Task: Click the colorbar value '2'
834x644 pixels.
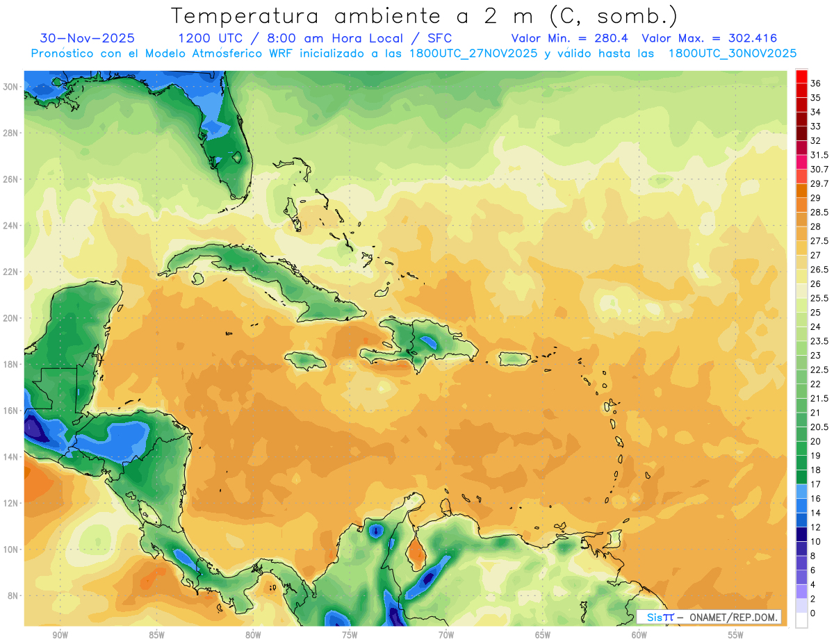Action: pyautogui.click(x=813, y=599)
